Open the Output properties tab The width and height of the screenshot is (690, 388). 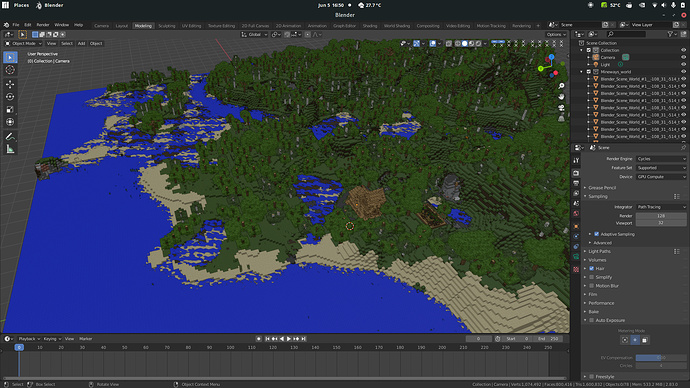tap(576, 183)
